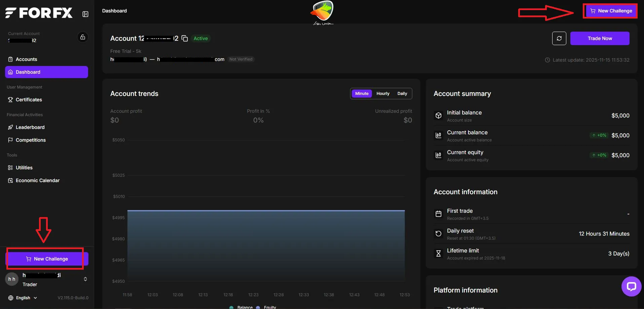Expand the trader profile chevron
Image resolution: width=644 pixels, height=309 pixels.
(85, 279)
